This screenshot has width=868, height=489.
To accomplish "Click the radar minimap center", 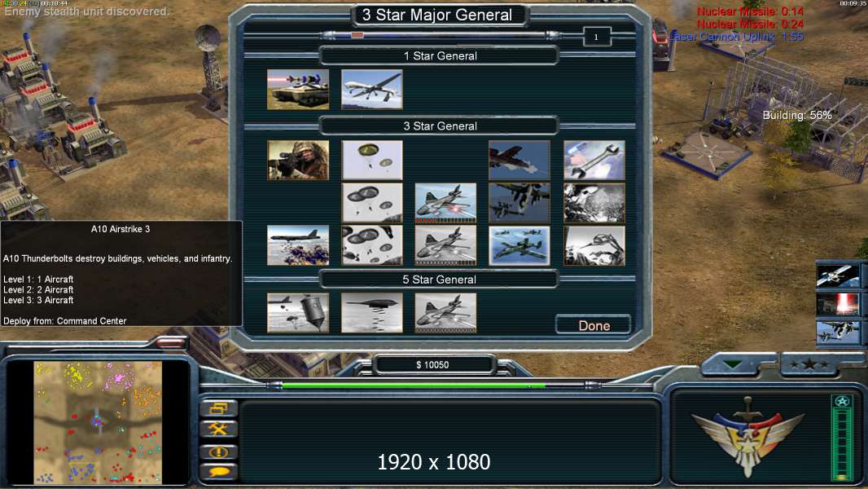I will 98,422.
